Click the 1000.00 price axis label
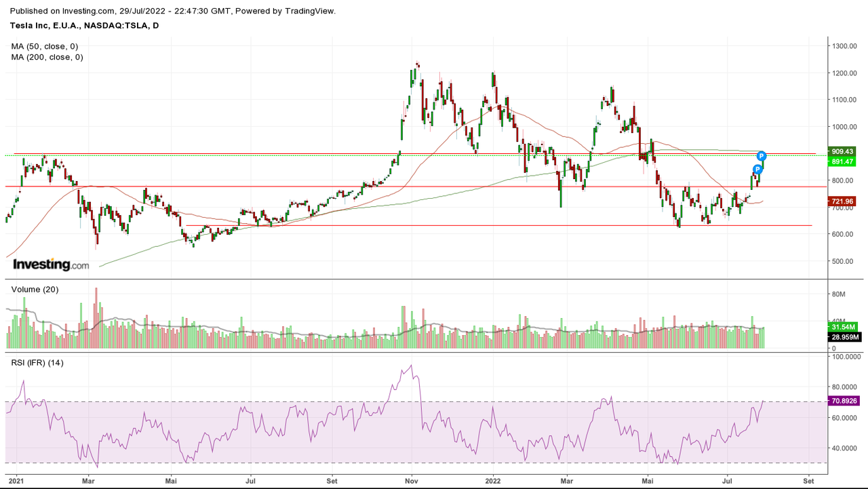 (x=845, y=127)
